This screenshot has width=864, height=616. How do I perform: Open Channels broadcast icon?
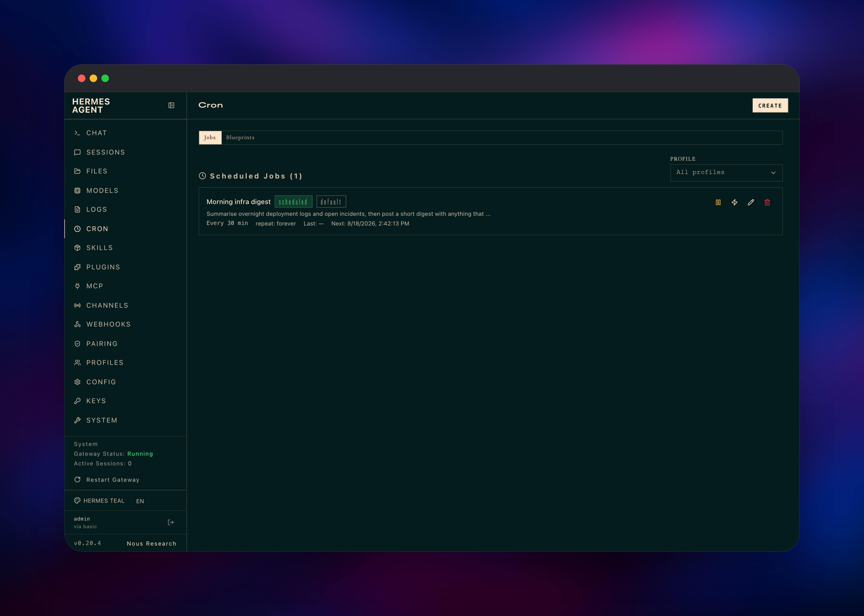(x=77, y=305)
